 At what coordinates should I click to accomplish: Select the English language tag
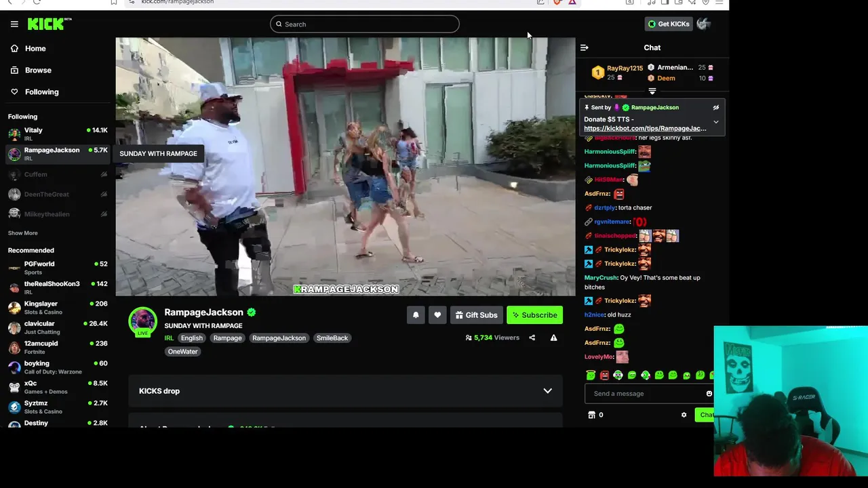pyautogui.click(x=191, y=338)
